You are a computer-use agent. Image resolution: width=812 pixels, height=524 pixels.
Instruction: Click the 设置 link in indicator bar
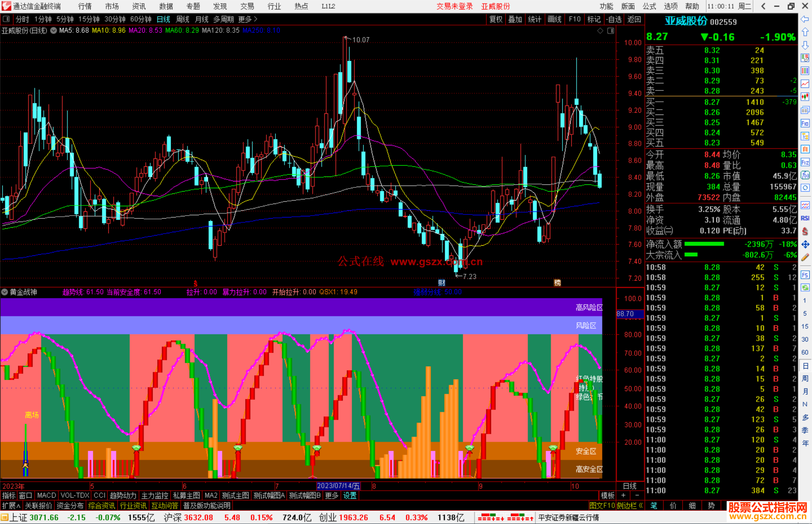pyautogui.click(x=350, y=495)
